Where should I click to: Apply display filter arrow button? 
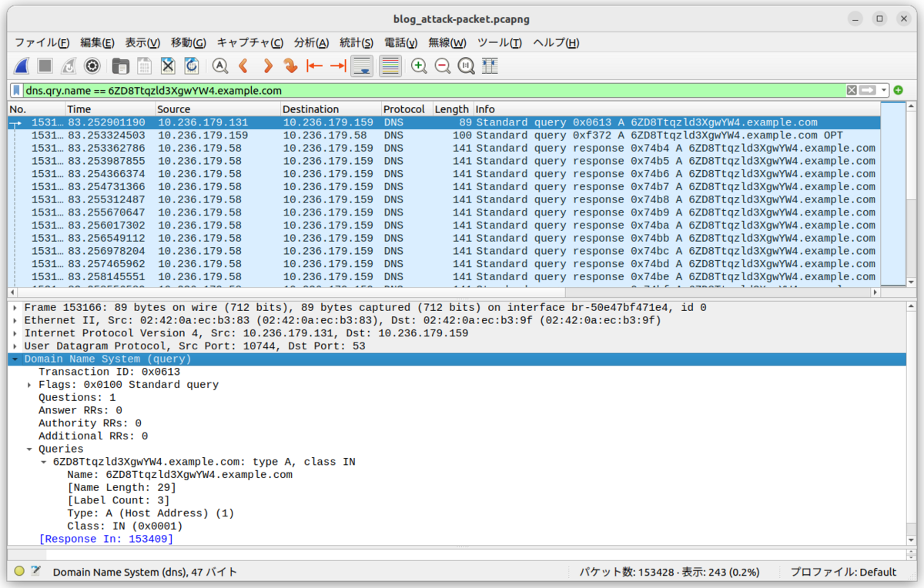(x=868, y=90)
